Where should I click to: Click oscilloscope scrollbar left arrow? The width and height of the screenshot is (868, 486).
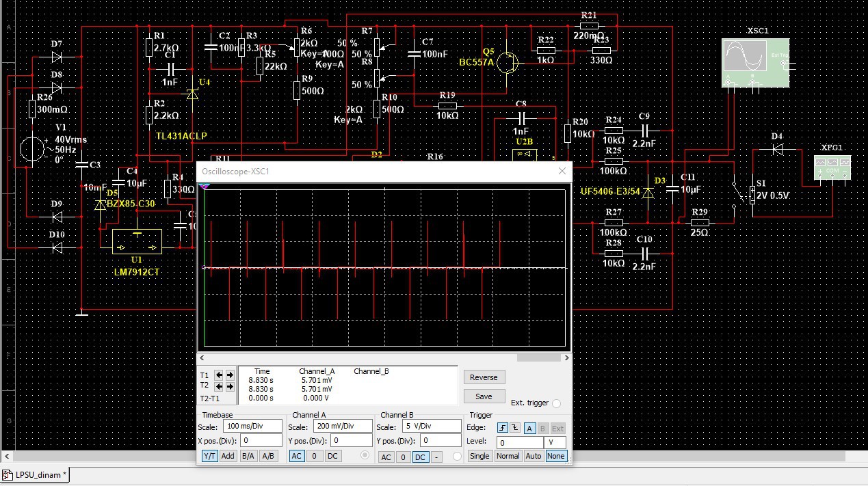(x=201, y=357)
